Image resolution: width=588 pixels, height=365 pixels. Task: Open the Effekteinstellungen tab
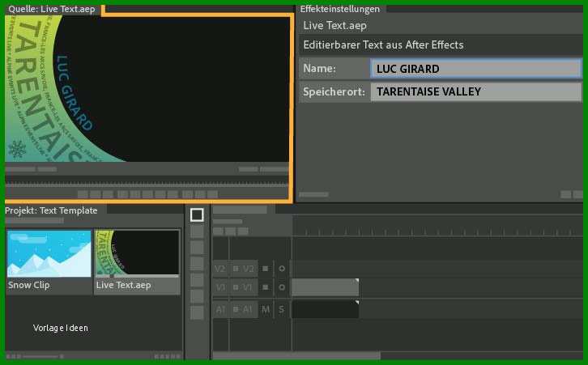tap(339, 9)
